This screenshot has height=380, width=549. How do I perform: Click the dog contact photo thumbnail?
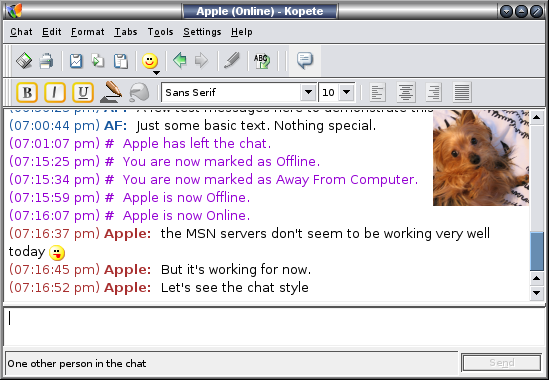tap(481, 158)
